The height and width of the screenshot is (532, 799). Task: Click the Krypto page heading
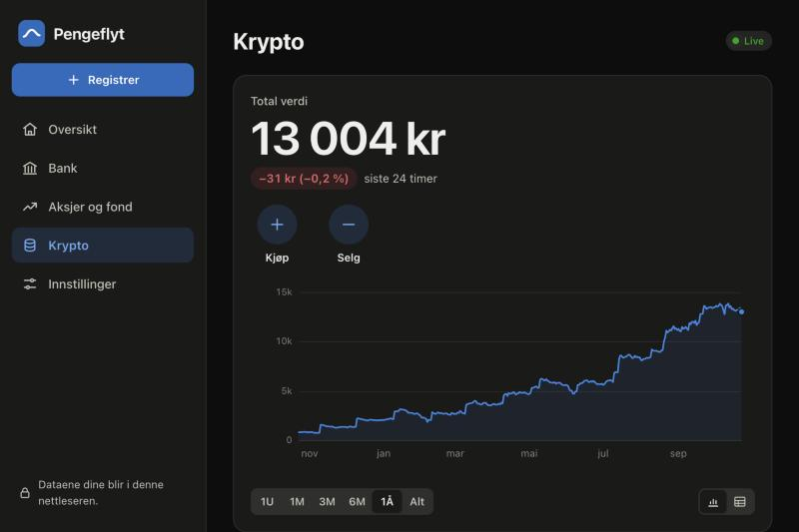click(269, 42)
